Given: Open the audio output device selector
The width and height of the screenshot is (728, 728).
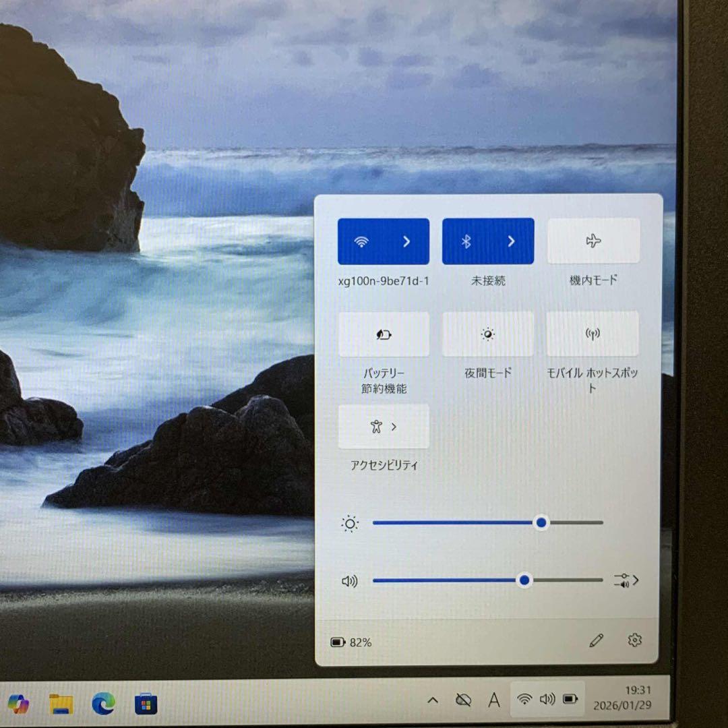Looking at the screenshot, I should click(626, 580).
